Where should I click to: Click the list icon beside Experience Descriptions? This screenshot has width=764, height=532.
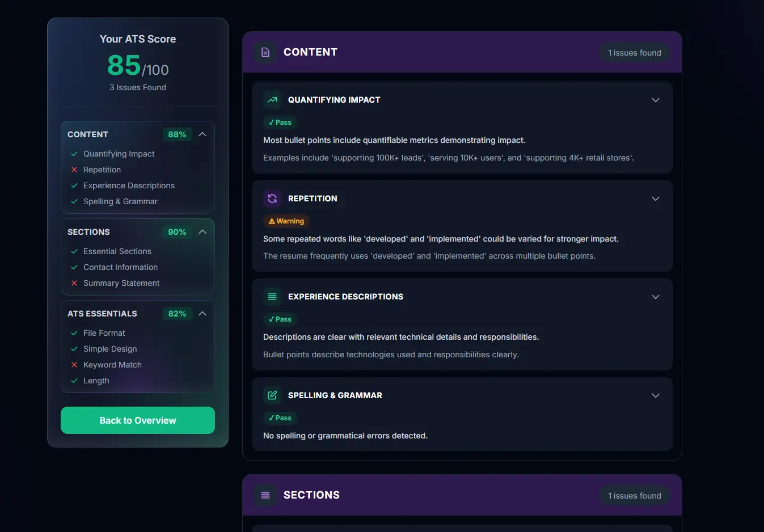coord(272,296)
